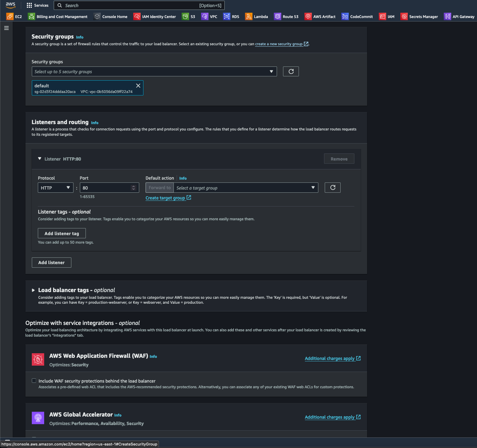Screen dimensions: 477x448
Task: Open the S3 shortcut
Action: tap(189, 17)
